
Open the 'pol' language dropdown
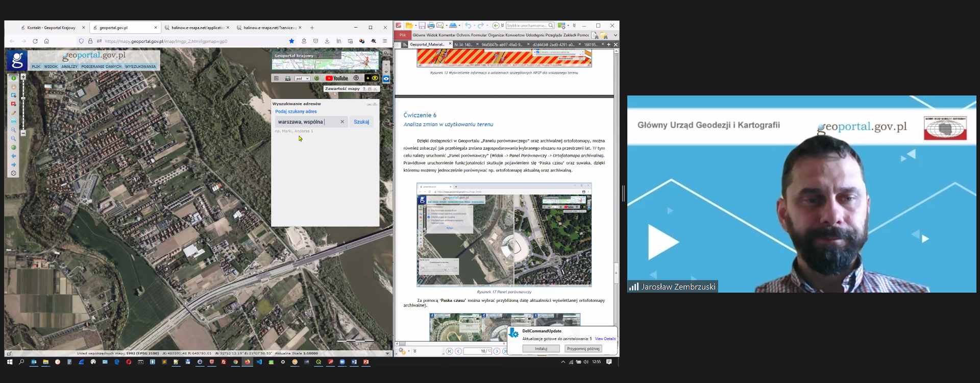click(302, 79)
